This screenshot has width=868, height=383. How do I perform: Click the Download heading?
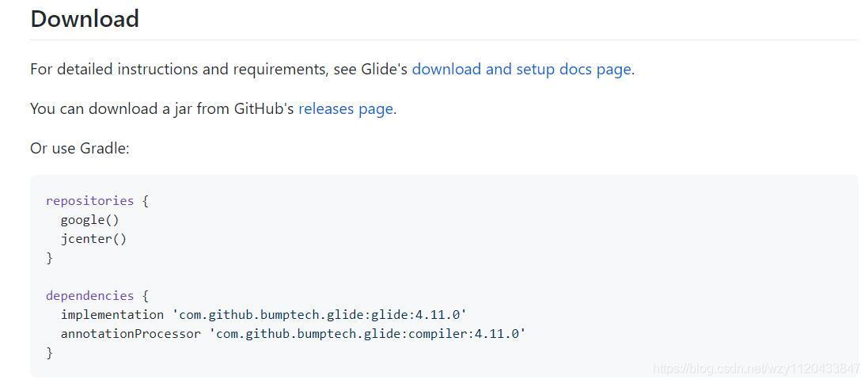coord(85,19)
